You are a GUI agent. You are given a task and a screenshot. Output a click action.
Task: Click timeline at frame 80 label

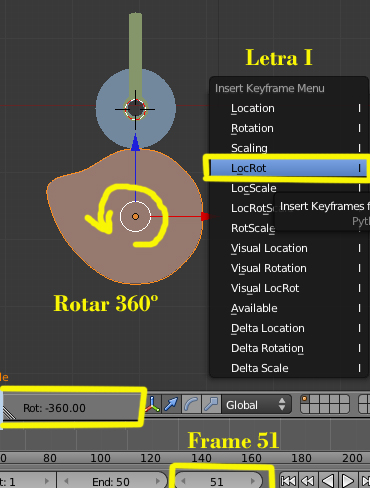click(50, 458)
